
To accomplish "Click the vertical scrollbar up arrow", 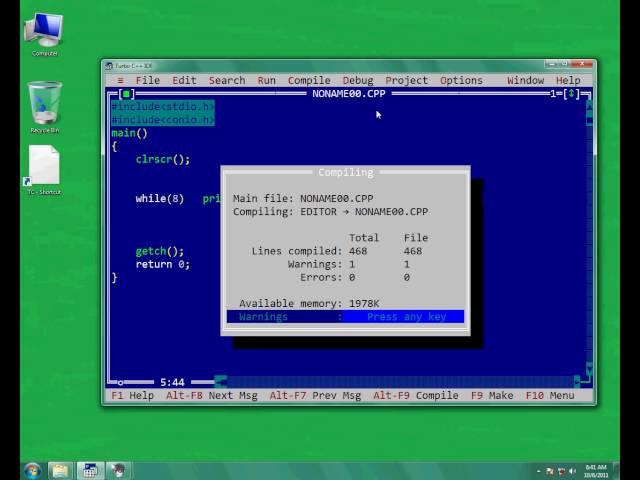I will pyautogui.click(x=589, y=107).
